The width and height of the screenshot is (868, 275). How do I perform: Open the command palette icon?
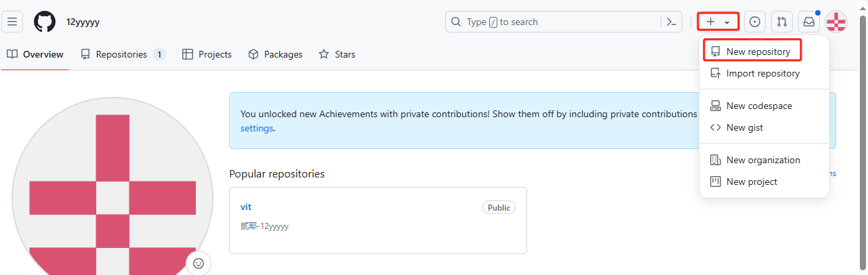[671, 22]
